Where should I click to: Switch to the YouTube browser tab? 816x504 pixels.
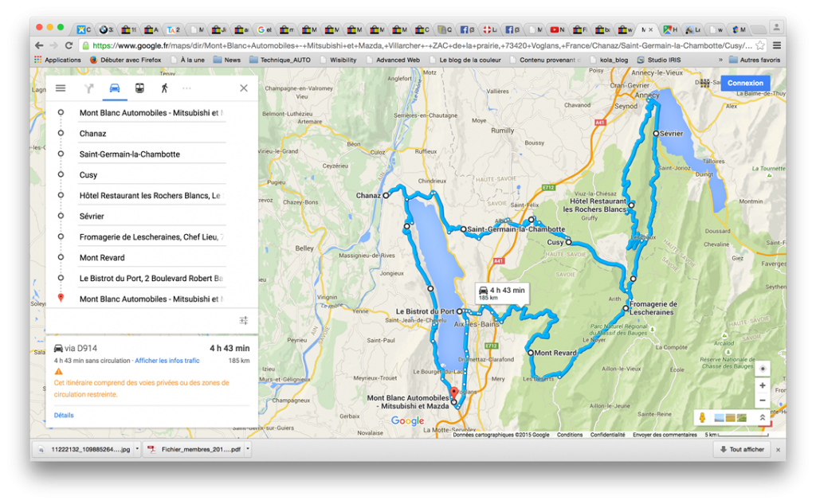click(x=557, y=29)
